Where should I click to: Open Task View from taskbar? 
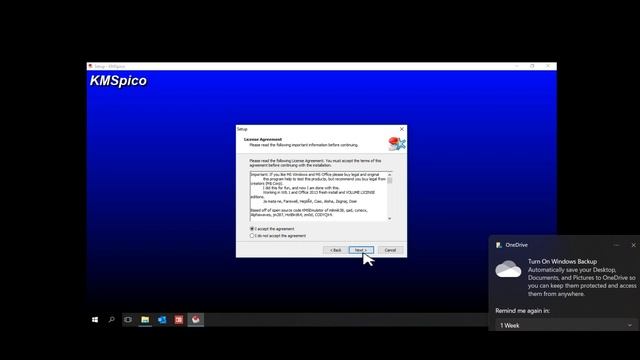tap(128, 320)
